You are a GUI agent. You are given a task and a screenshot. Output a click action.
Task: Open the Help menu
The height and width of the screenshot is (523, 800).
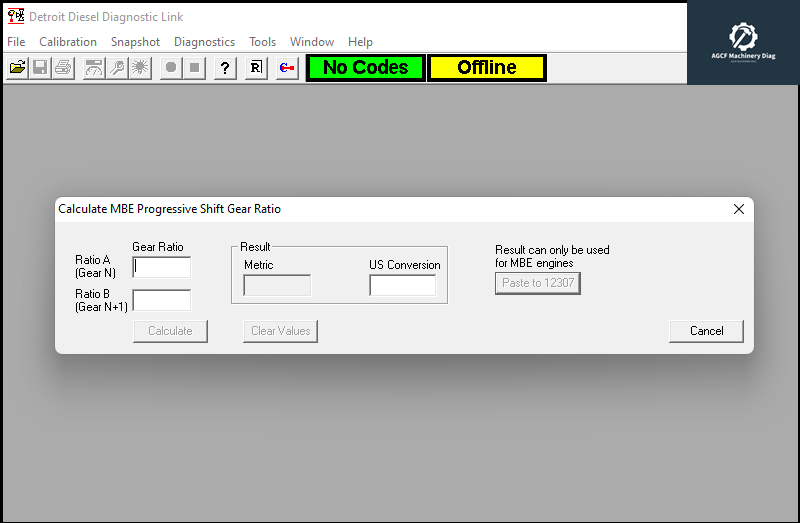(x=360, y=42)
